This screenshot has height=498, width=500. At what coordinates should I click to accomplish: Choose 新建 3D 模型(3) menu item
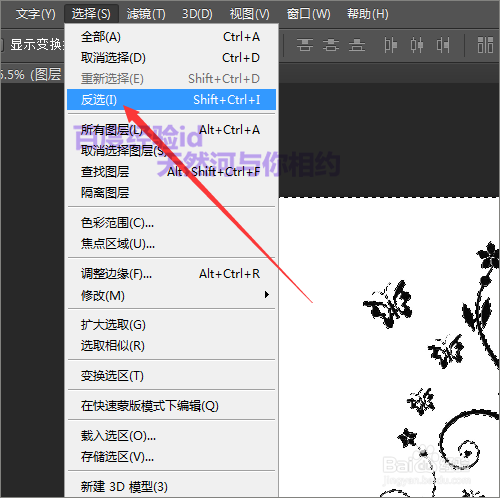click(171, 487)
